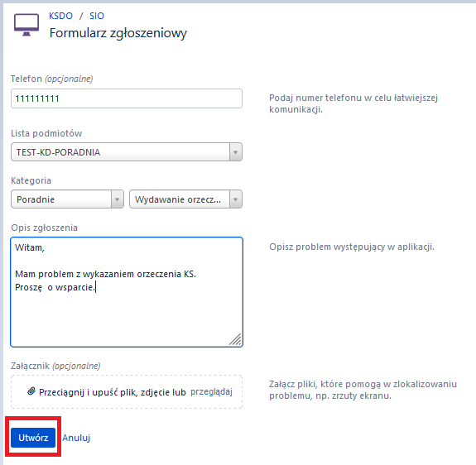Open the KSDO breadcrumb link
476x465 pixels.
(x=61, y=16)
